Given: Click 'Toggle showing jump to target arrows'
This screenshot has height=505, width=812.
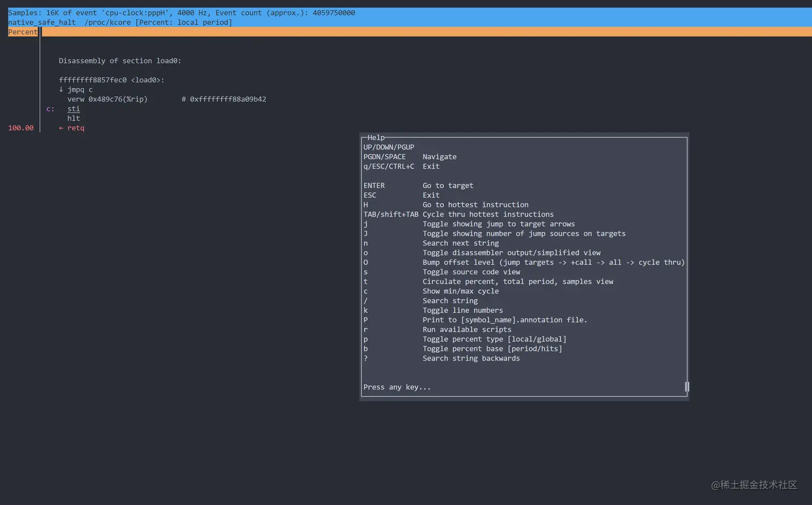Looking at the screenshot, I should 469,225.
